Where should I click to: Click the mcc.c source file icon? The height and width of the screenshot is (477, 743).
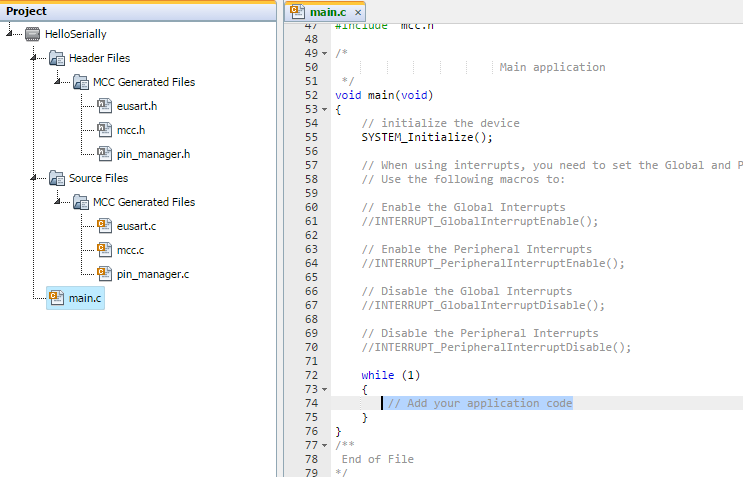pyautogui.click(x=105, y=250)
